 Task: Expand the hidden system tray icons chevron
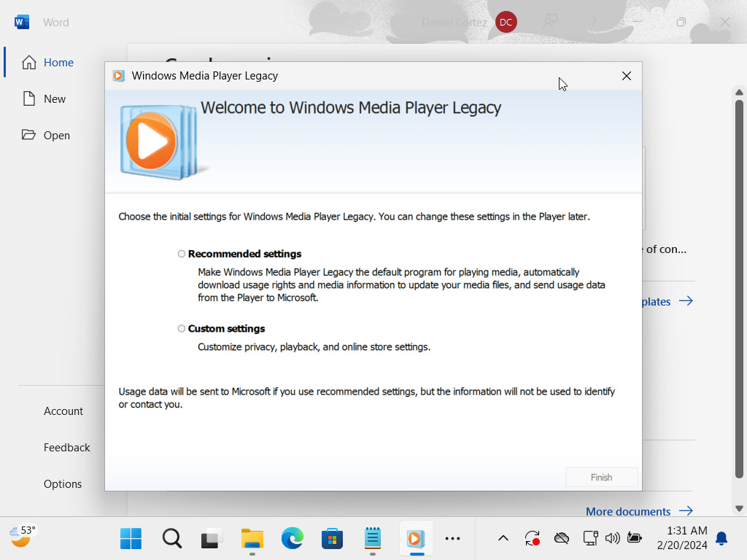(x=503, y=539)
